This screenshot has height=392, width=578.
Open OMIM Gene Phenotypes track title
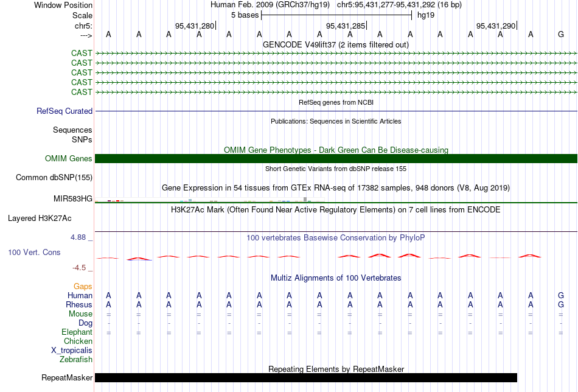point(336,150)
